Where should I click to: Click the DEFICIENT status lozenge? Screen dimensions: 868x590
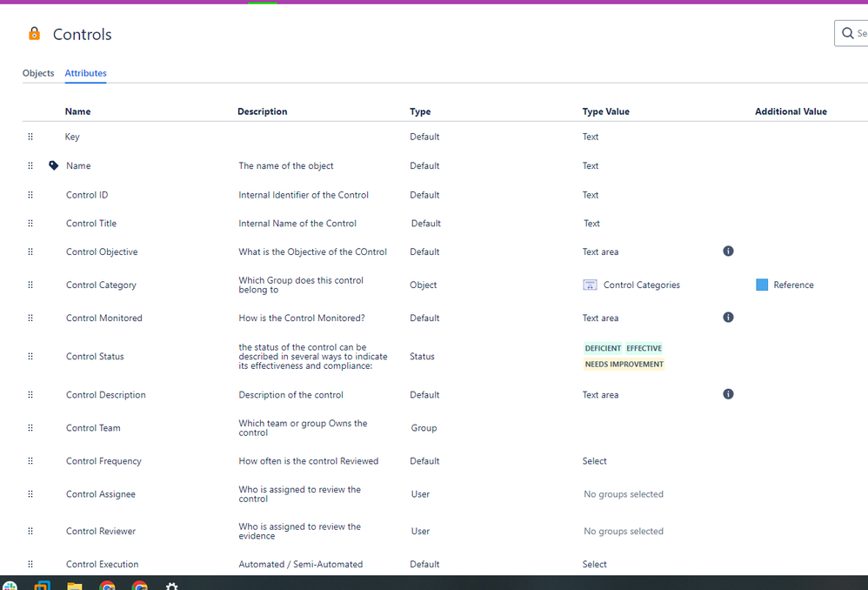coord(603,347)
